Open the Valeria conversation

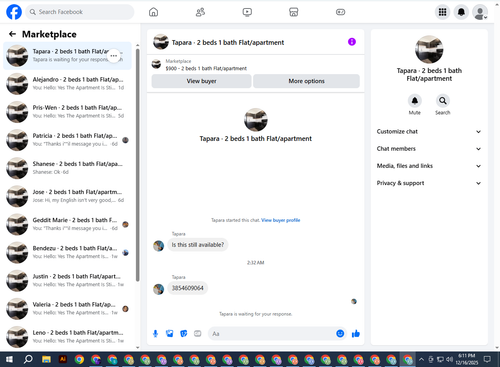pyautogui.click(x=67, y=309)
